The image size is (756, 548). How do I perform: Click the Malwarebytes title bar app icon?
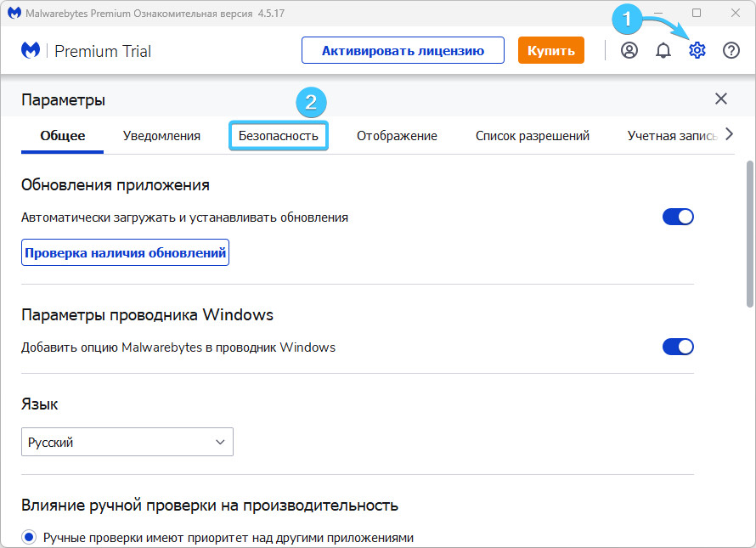coord(14,13)
